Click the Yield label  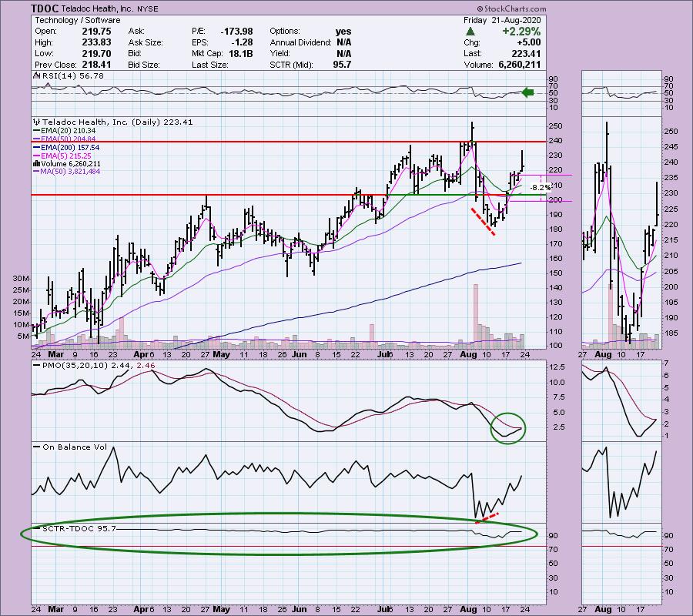[x=280, y=53]
